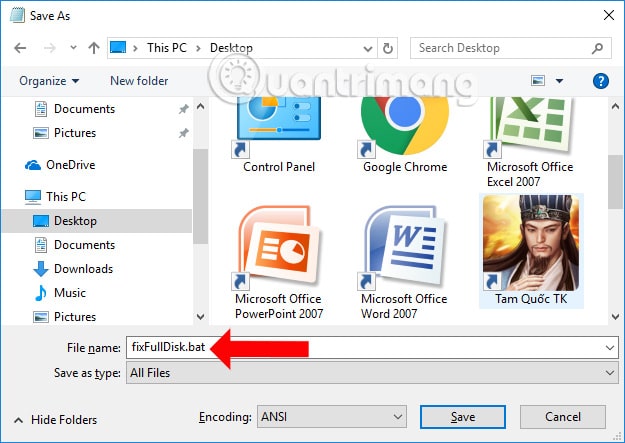
Task: Change the view layout icon
Action: (538, 81)
